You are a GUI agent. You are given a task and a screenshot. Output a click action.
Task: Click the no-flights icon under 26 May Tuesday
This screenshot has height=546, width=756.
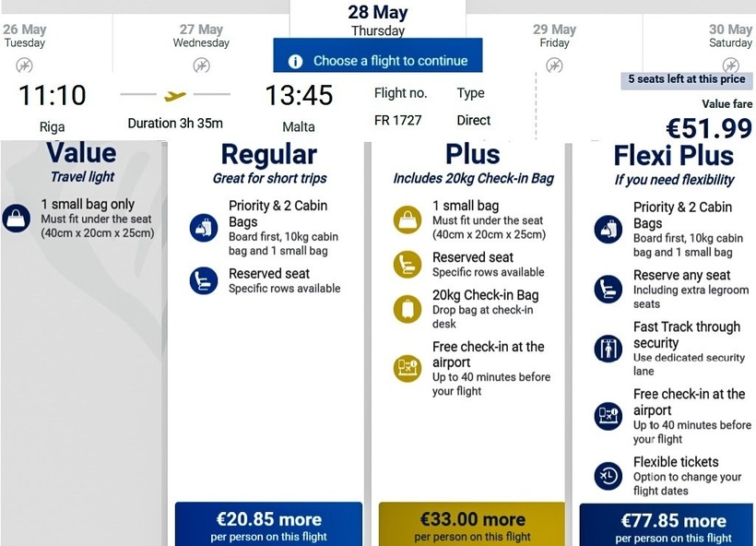click(x=24, y=65)
